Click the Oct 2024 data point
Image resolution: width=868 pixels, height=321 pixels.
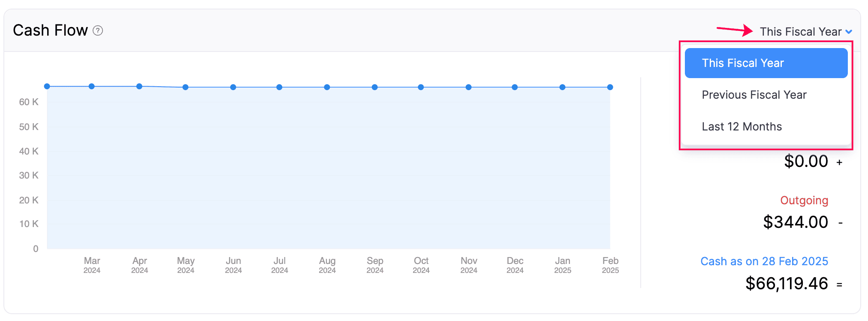tap(421, 87)
